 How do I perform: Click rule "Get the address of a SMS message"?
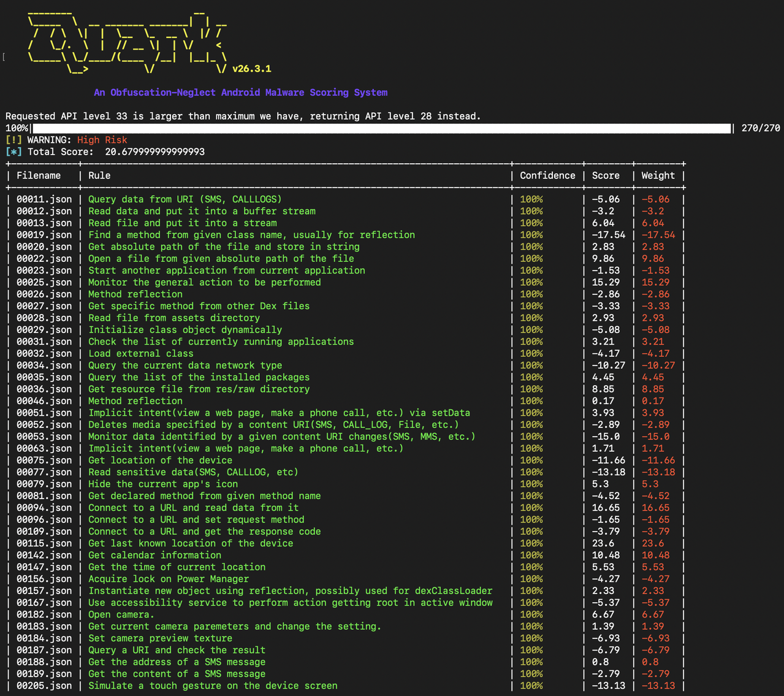pyautogui.click(x=177, y=662)
